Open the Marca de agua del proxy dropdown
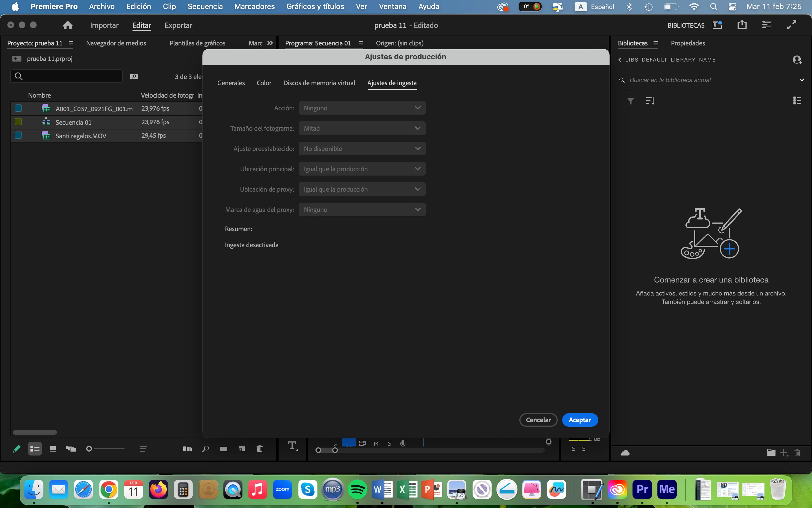812x508 pixels. pos(362,210)
